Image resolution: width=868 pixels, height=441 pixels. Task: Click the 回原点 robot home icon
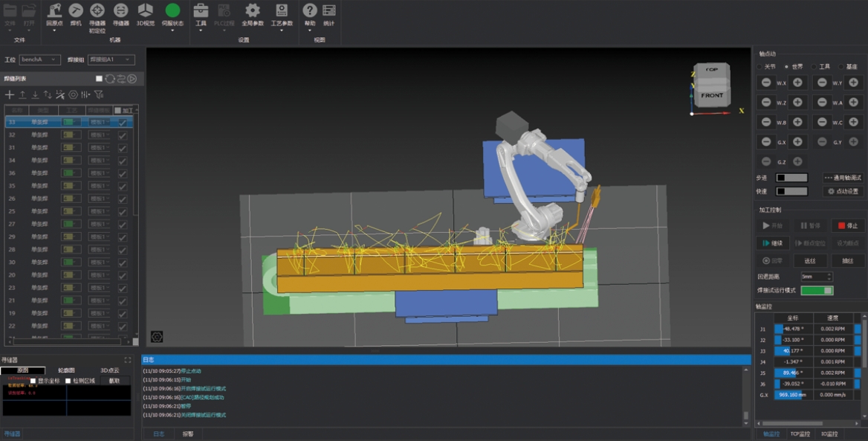(x=54, y=10)
